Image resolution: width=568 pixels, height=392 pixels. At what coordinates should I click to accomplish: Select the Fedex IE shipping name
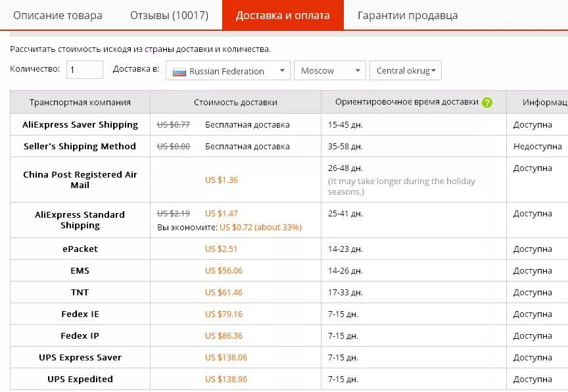click(80, 314)
